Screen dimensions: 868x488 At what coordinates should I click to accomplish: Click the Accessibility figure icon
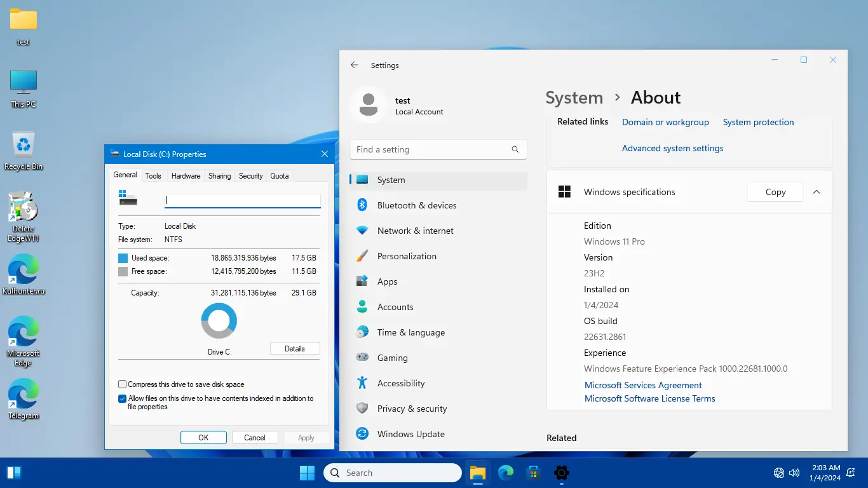362,383
